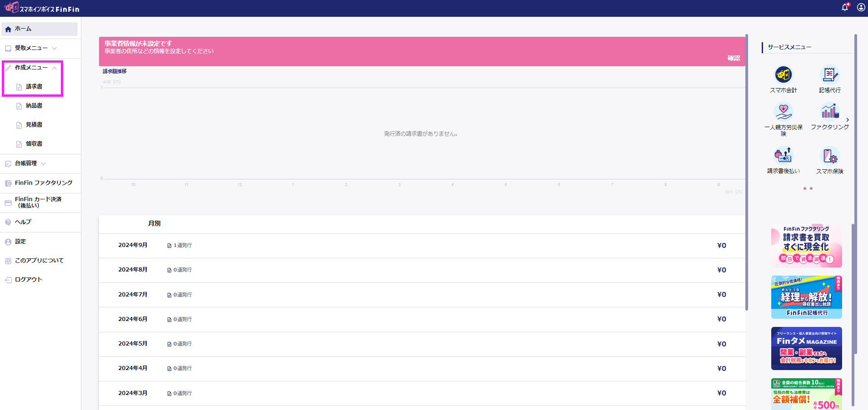Expand the 台帳管理 chevron

point(44,164)
